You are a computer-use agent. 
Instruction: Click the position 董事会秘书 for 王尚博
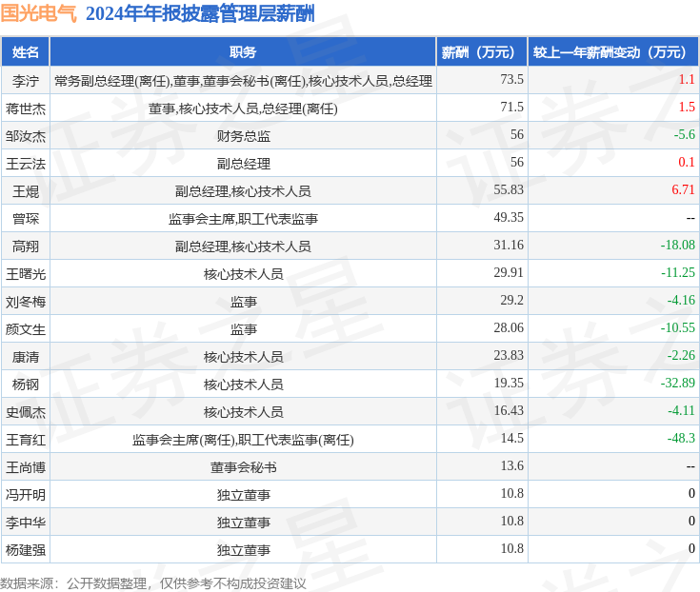point(243,467)
